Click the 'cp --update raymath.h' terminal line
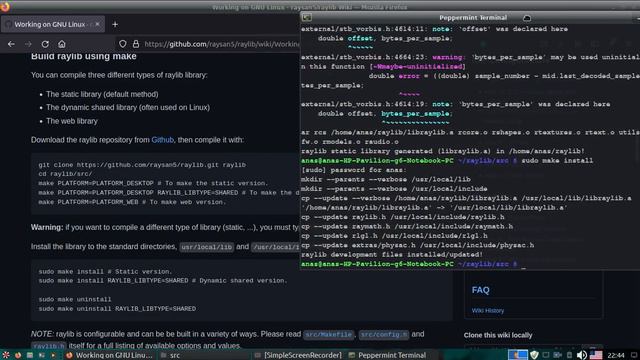The image size is (640, 360). tap(407, 227)
